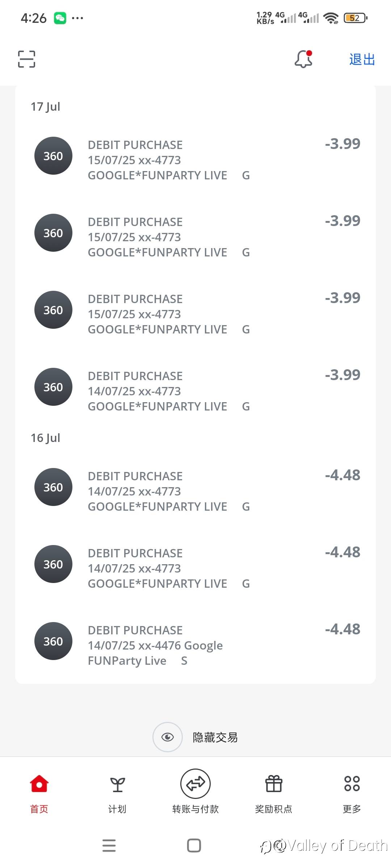
Task: Tap the QR scan icon
Action: [27, 59]
